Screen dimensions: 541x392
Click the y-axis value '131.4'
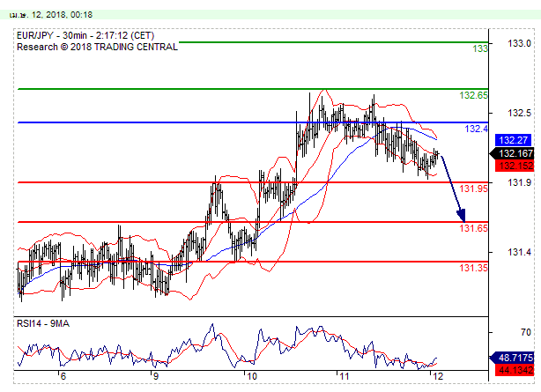coord(519,252)
